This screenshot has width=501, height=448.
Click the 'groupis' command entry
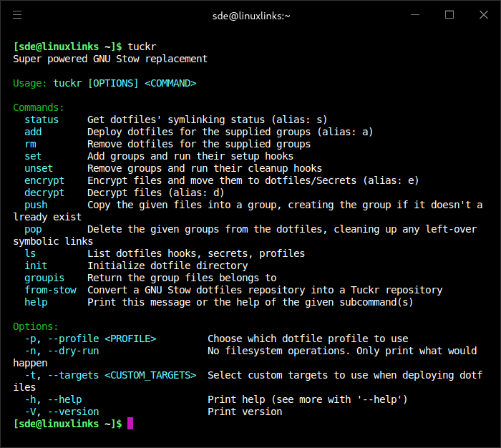(44, 278)
